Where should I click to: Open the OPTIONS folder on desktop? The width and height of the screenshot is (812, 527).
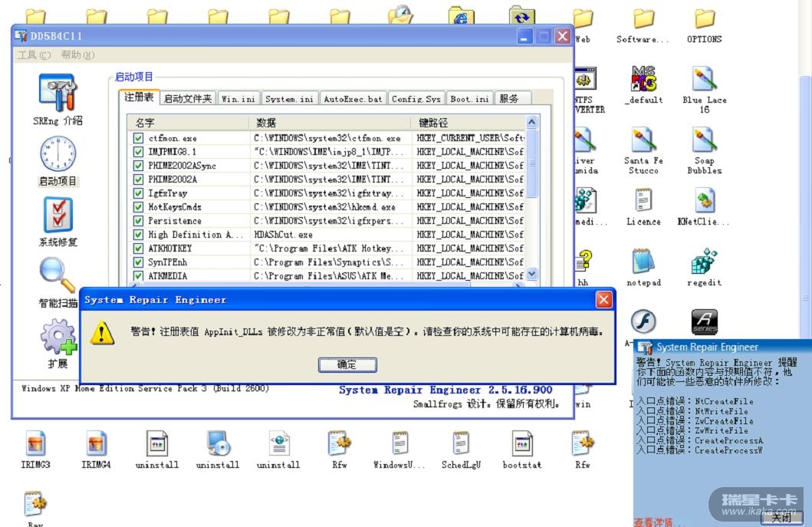tap(705, 19)
